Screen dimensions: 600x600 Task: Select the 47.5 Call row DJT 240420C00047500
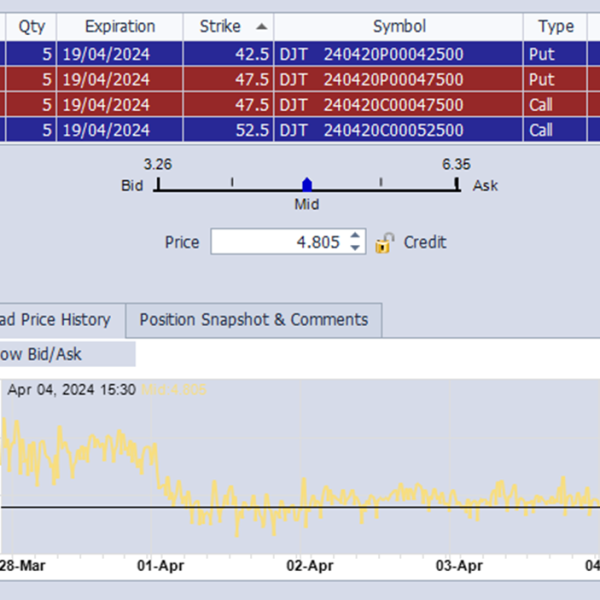(300, 105)
